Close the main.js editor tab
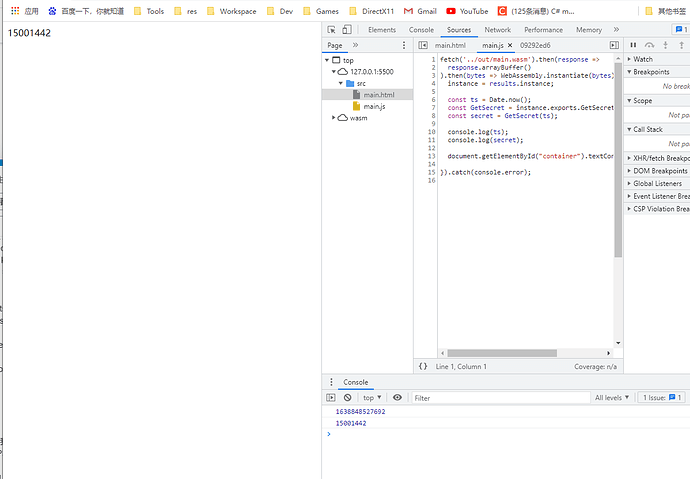The width and height of the screenshot is (690, 479). point(509,45)
